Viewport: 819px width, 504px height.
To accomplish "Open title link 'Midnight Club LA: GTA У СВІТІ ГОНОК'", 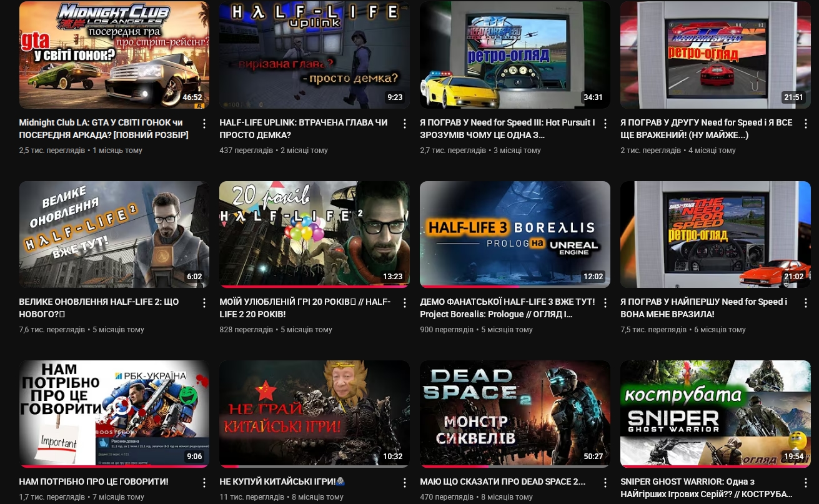I will (x=104, y=129).
